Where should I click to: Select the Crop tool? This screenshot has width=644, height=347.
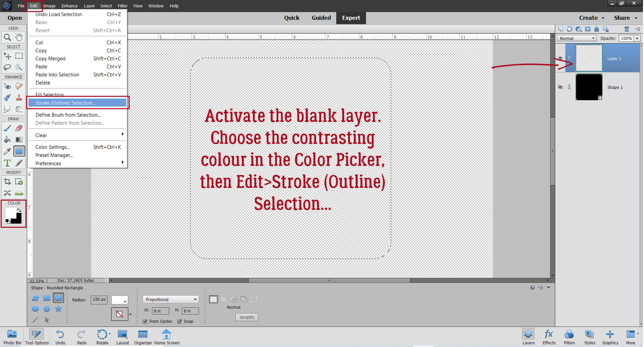[x=7, y=182]
